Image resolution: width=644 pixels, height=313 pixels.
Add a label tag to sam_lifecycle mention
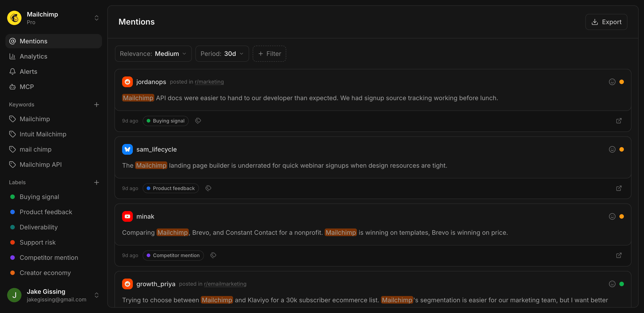pyautogui.click(x=208, y=188)
